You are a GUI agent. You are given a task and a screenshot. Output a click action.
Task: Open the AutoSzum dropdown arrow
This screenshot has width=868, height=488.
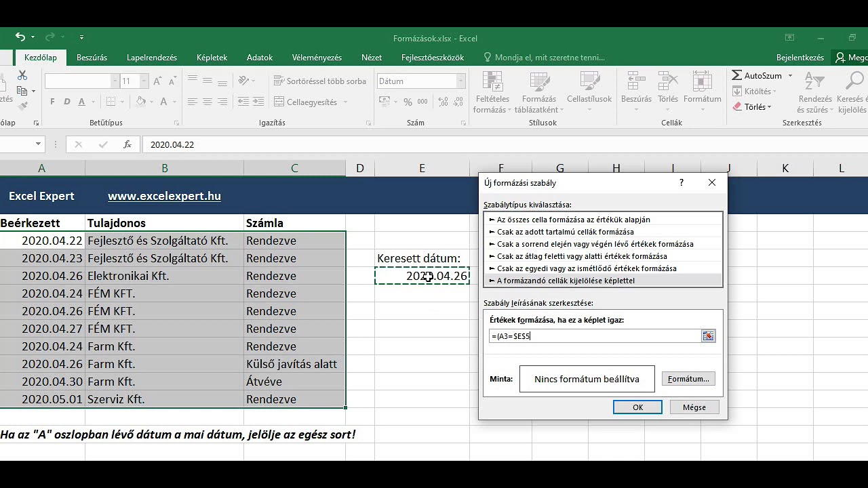point(790,76)
